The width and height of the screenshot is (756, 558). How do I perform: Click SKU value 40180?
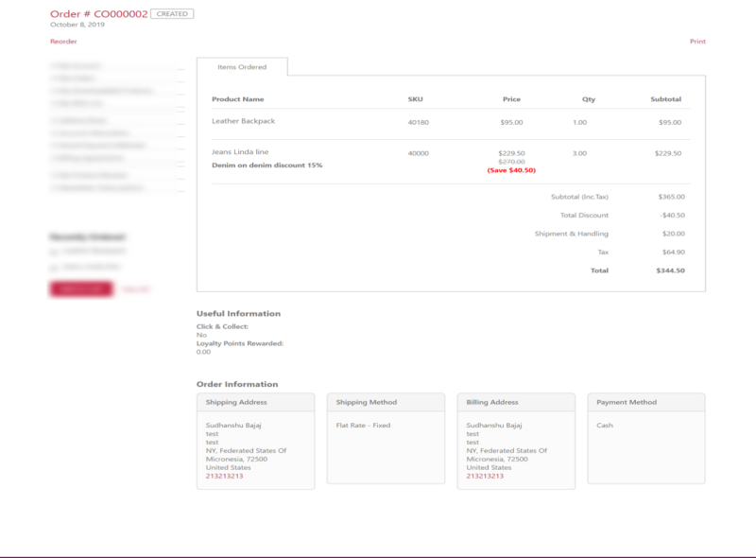coord(418,123)
